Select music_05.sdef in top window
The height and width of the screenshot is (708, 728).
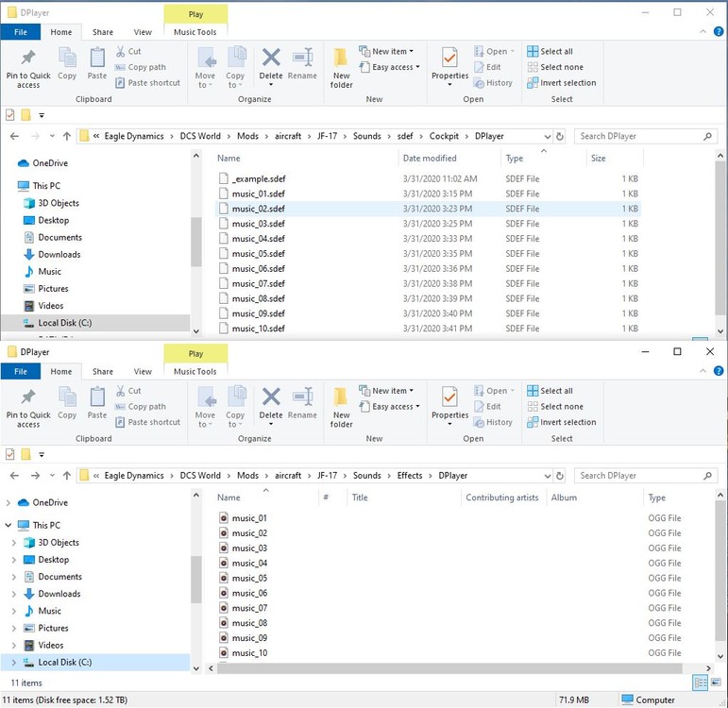pos(428,254)
